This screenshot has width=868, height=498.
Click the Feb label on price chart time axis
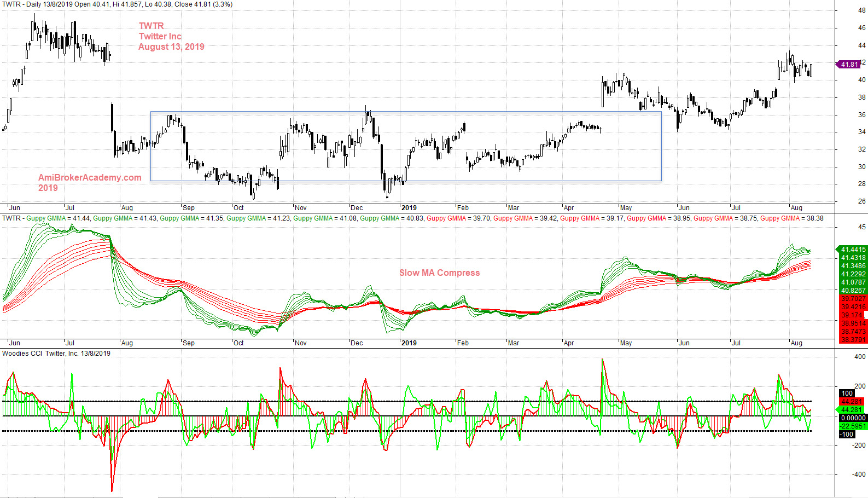(x=463, y=208)
